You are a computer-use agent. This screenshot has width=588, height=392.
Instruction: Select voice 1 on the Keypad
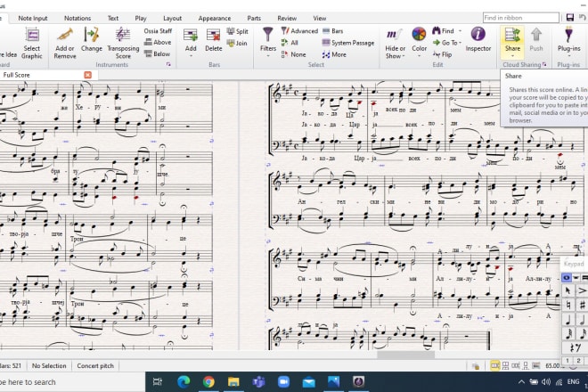[568, 361]
